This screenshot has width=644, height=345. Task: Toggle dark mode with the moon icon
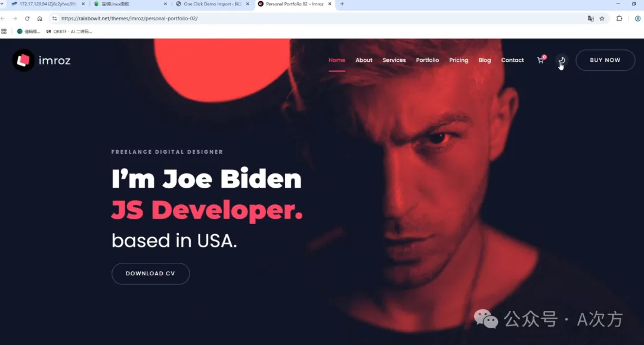[x=562, y=60]
